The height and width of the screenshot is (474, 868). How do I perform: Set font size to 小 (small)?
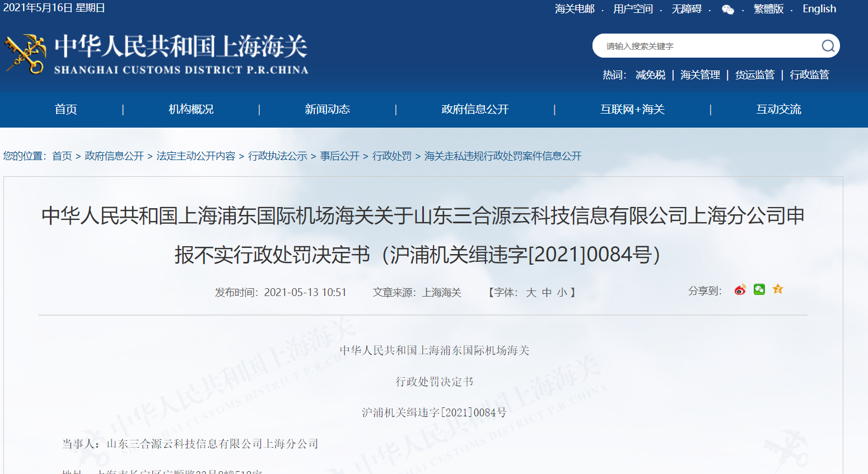click(562, 293)
